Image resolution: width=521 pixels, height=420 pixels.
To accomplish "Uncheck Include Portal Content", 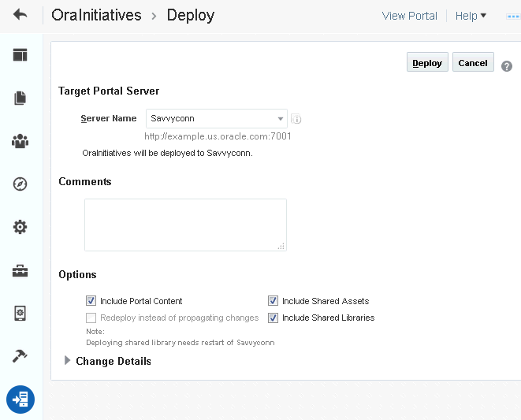I will click(91, 301).
